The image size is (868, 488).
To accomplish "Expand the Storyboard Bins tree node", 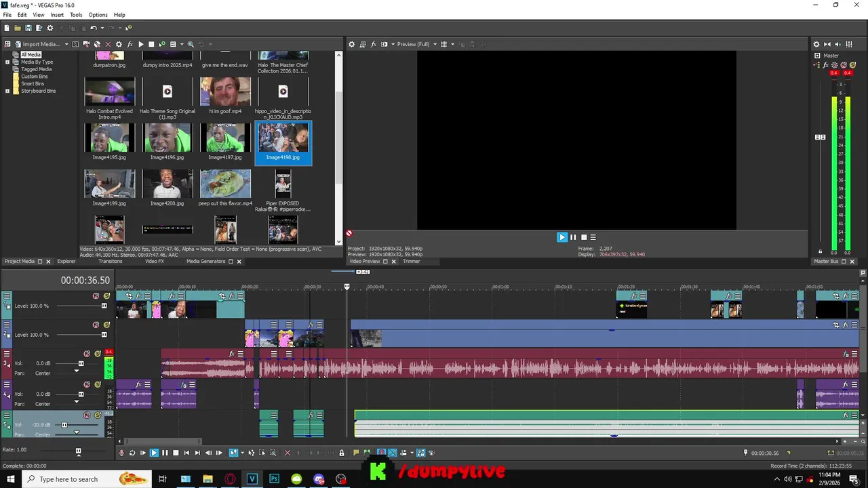I will pyautogui.click(x=7, y=91).
